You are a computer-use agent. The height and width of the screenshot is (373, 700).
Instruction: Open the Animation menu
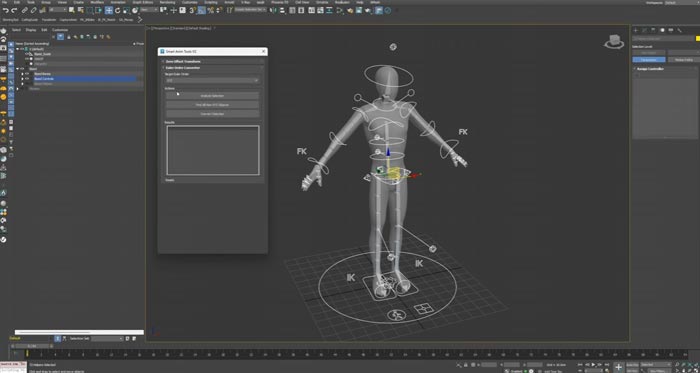118,2
